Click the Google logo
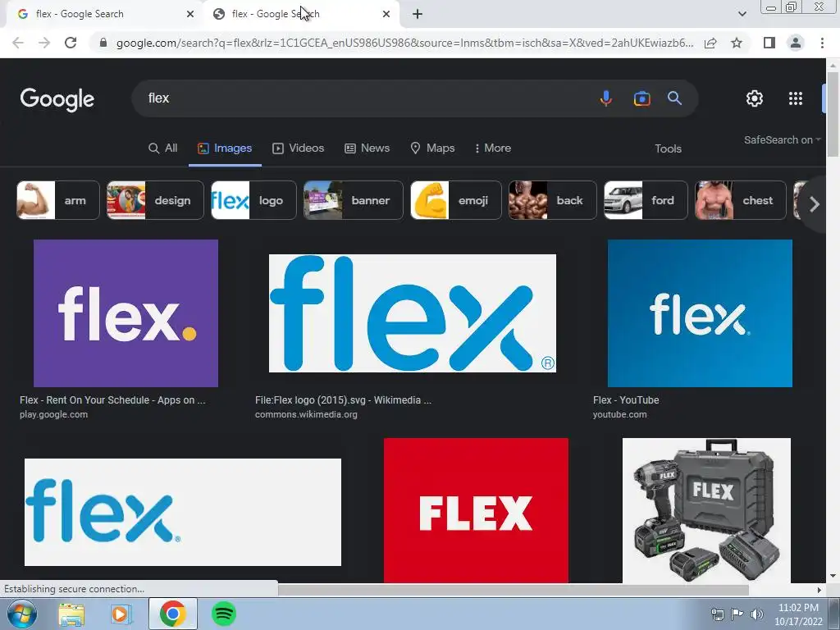 (57, 99)
